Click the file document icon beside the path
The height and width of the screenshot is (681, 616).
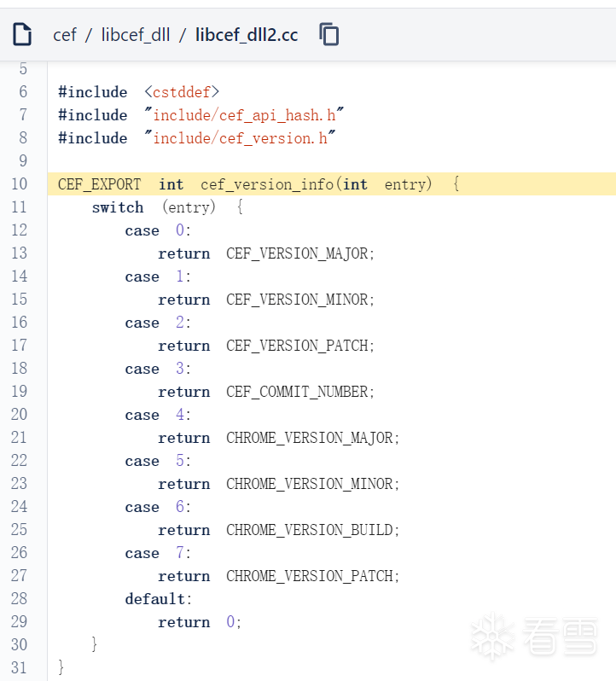coord(22,34)
